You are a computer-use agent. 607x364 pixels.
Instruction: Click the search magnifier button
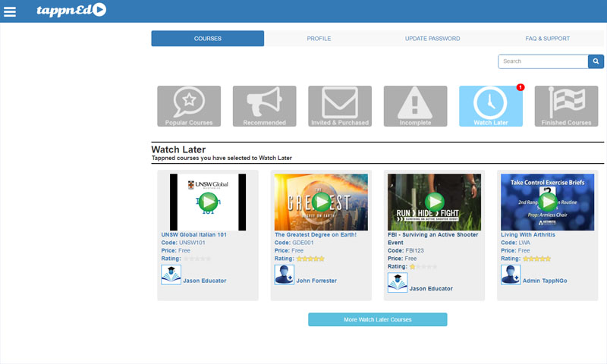tap(596, 61)
